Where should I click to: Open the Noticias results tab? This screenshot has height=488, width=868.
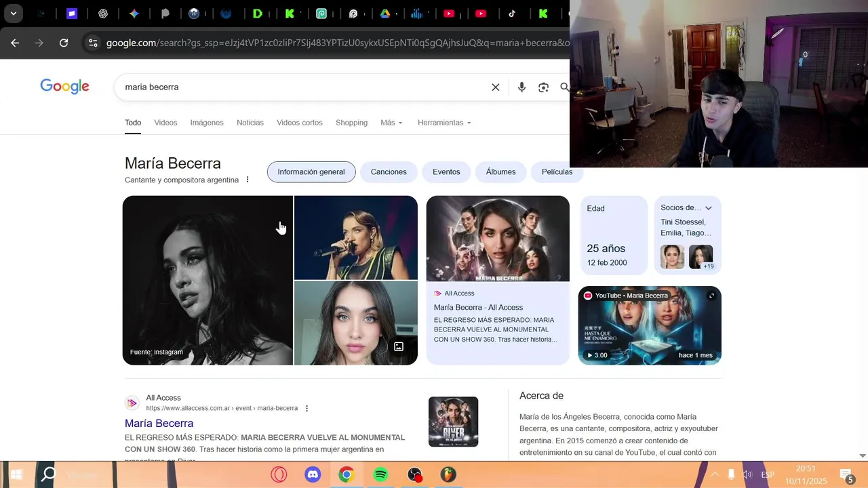(250, 123)
